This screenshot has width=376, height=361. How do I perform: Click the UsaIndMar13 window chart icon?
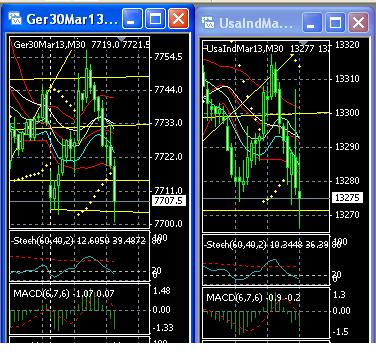tap(208, 23)
